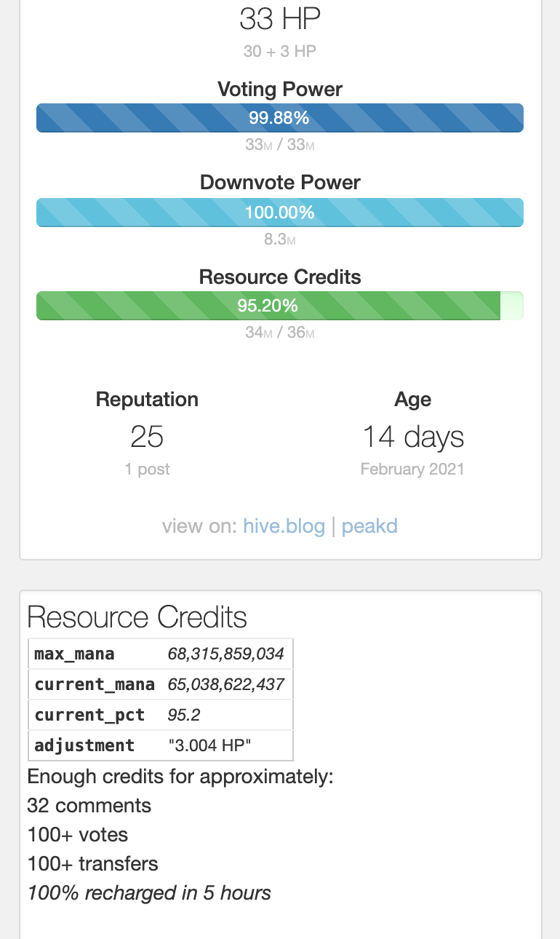This screenshot has height=939, width=560.
Task: Select the '30 + 3 HP' breakdown
Action: tap(280, 52)
